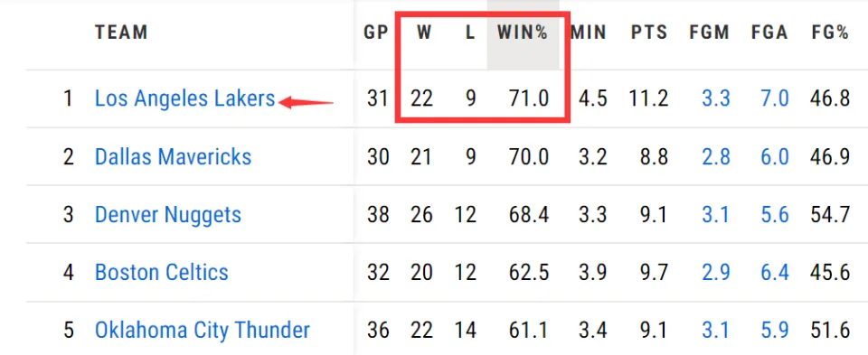Sort table by FG% column header
The height and width of the screenshot is (355, 868).
tap(830, 33)
